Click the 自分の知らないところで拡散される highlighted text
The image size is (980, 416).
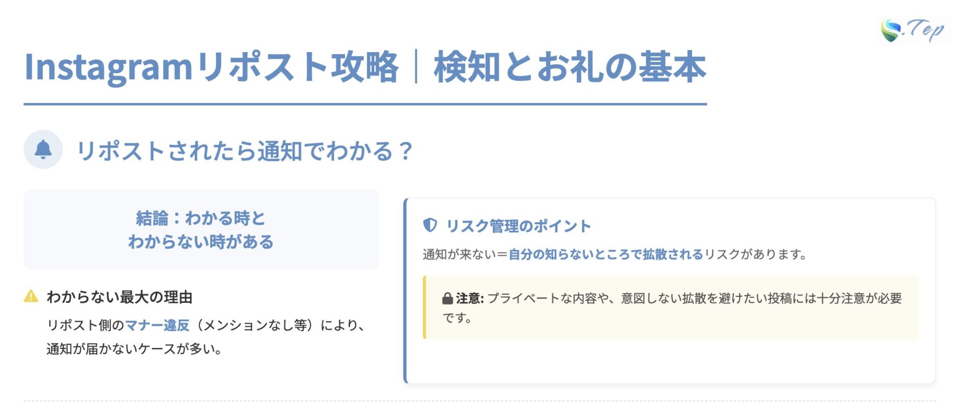(606, 254)
